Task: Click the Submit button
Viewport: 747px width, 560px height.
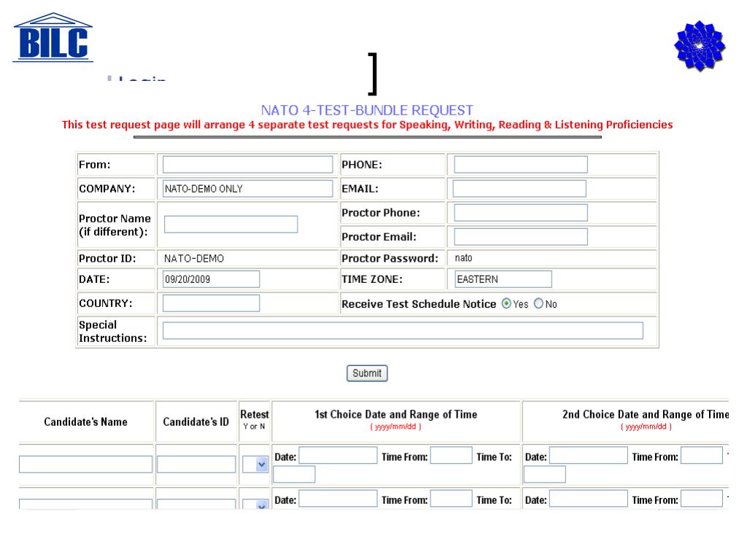Action: tap(367, 373)
